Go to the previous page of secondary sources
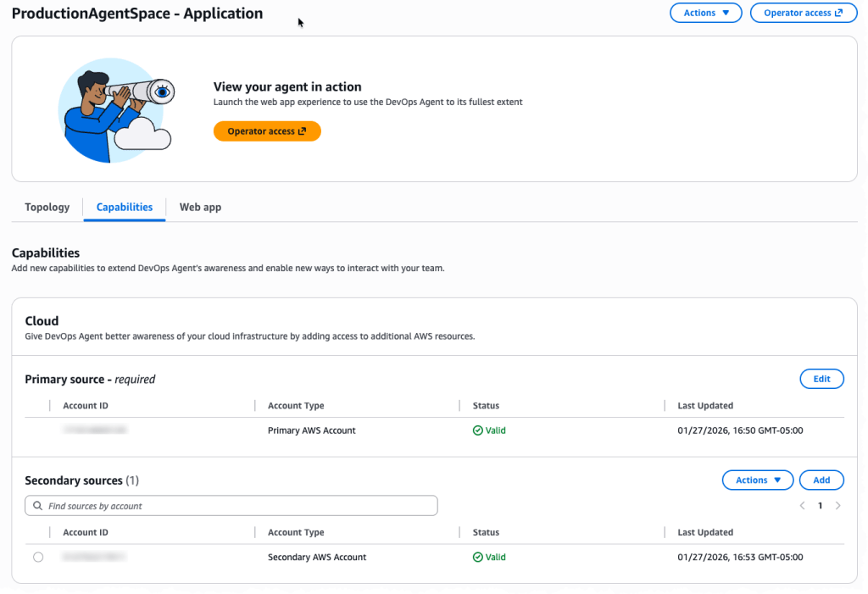The image size is (868, 594). click(802, 506)
